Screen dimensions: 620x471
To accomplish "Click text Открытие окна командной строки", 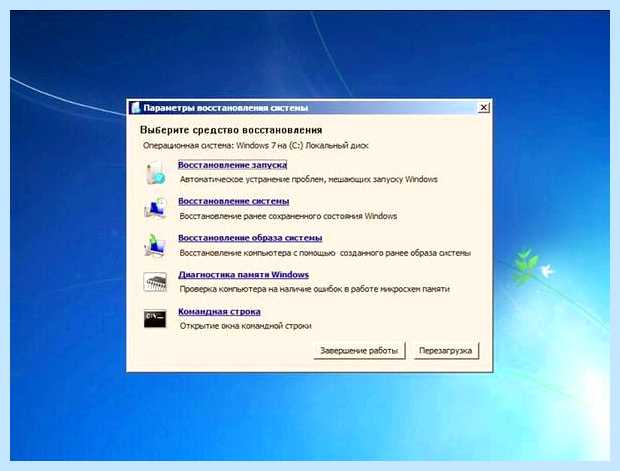I will coord(246,326).
